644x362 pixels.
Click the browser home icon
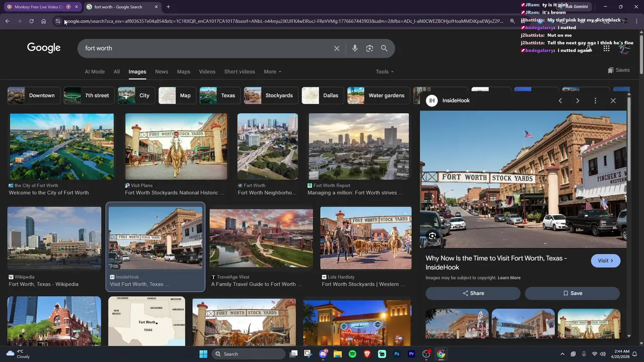pyautogui.click(x=43, y=21)
